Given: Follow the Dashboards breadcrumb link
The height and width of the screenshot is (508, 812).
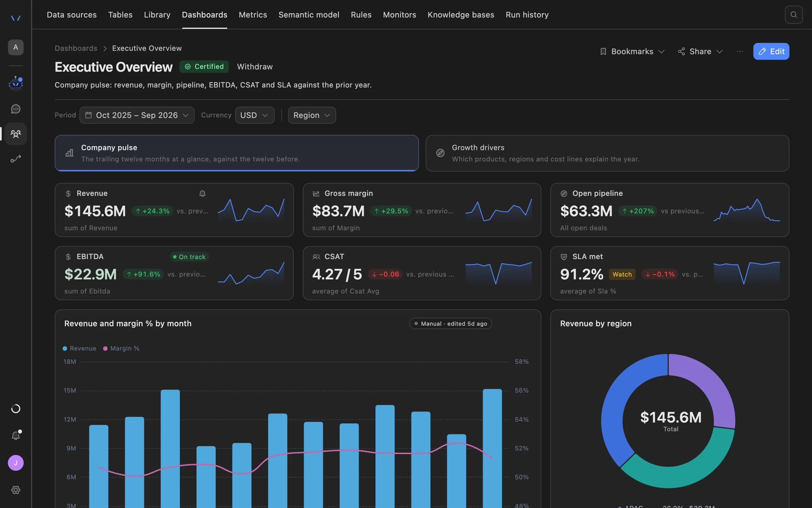Looking at the screenshot, I should coord(76,48).
